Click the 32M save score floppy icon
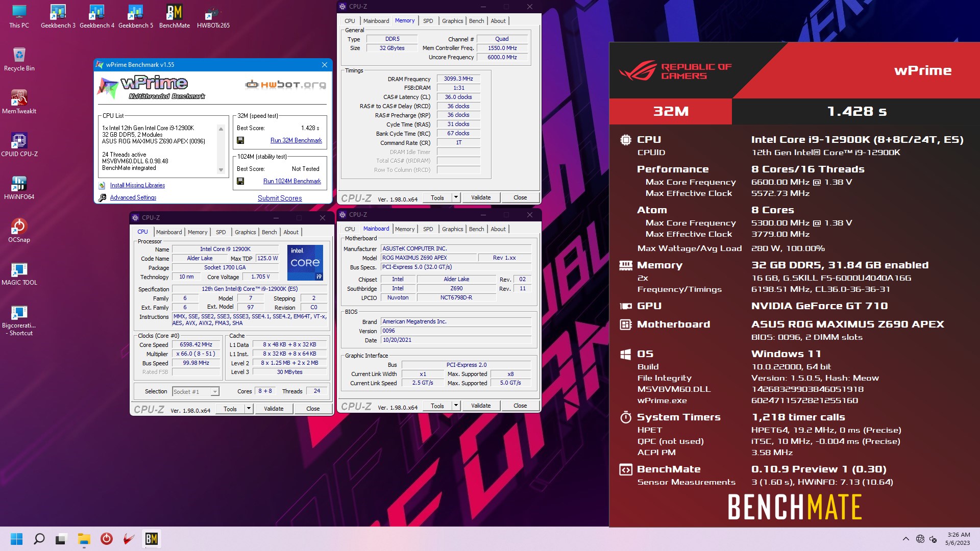Image resolution: width=980 pixels, height=551 pixels. [x=240, y=140]
